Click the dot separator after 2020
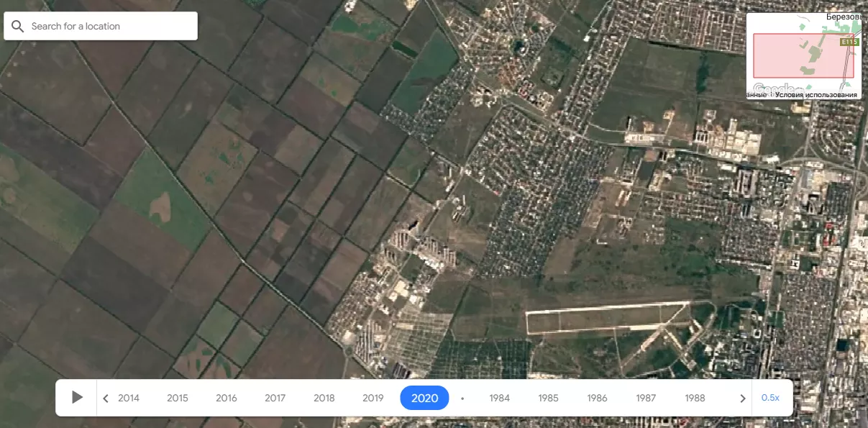This screenshot has width=868, height=428. [x=462, y=398]
